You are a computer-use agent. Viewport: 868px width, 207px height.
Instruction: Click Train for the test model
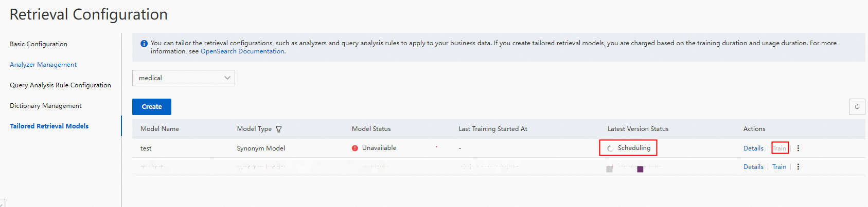(x=780, y=148)
